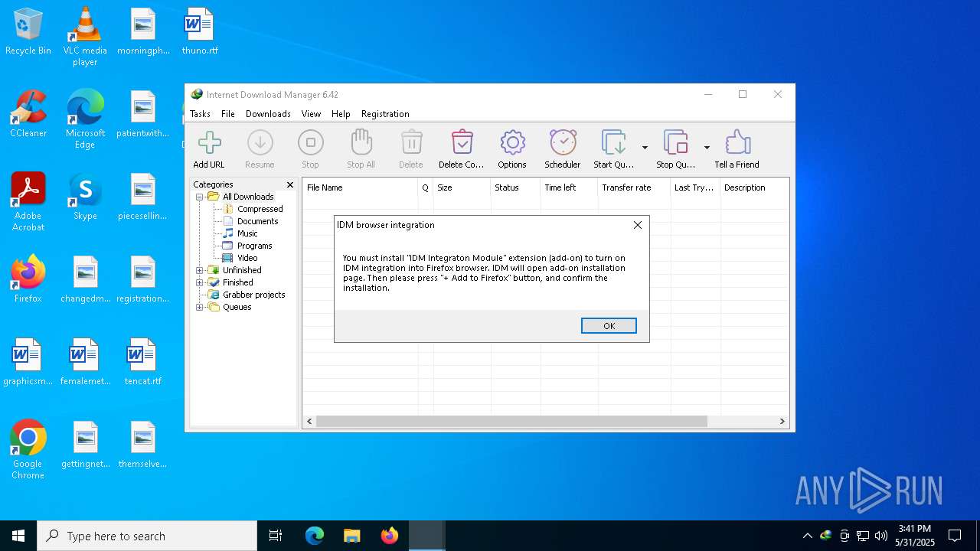980x551 pixels.
Task: Open the Windows Start button
Action: (x=18, y=536)
